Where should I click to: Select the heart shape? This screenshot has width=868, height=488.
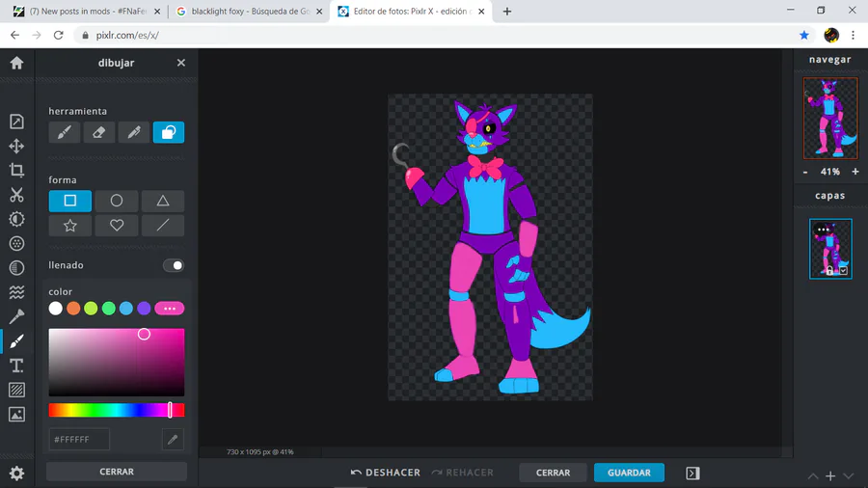point(117,226)
